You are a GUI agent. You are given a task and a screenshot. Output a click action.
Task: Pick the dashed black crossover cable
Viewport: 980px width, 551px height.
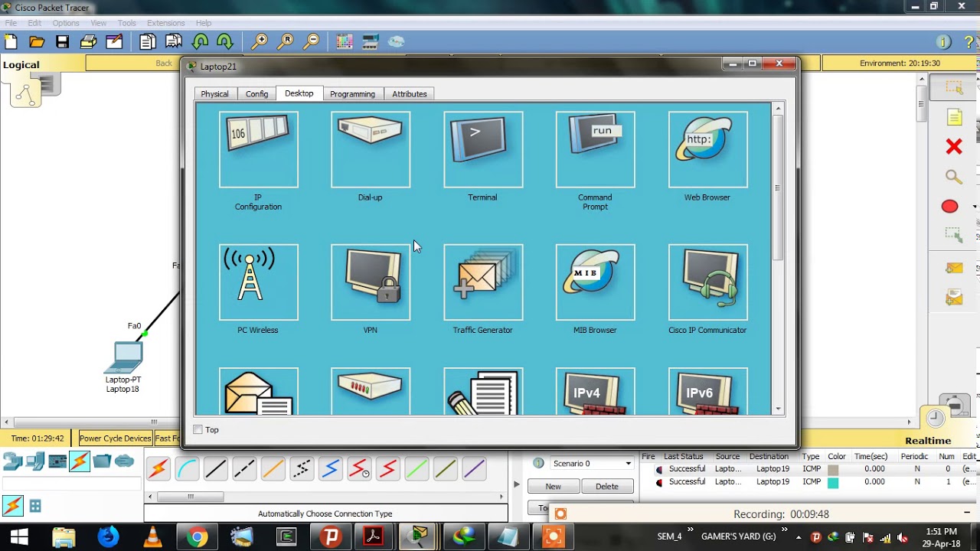pos(244,468)
